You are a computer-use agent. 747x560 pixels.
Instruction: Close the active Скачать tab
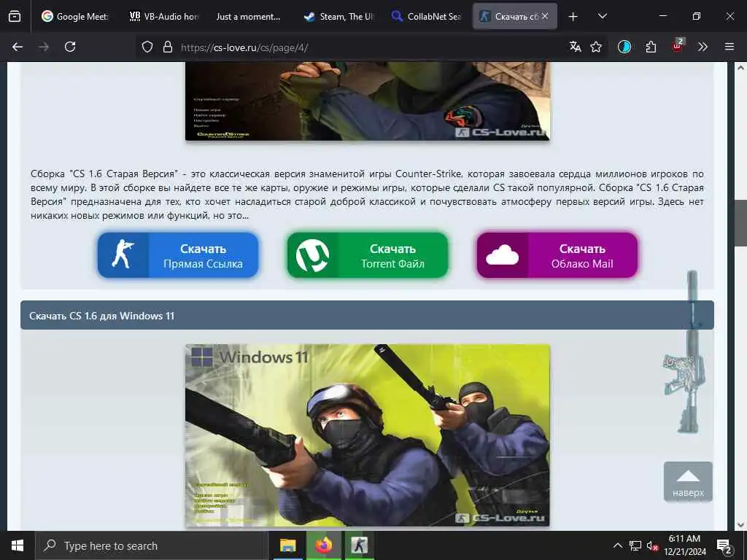pos(545,16)
